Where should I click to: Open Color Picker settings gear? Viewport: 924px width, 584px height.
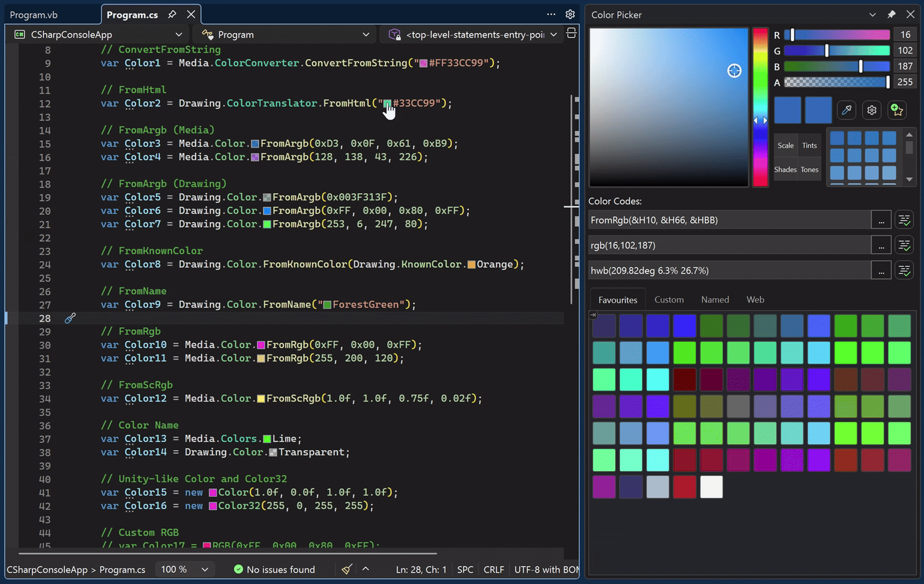872,110
